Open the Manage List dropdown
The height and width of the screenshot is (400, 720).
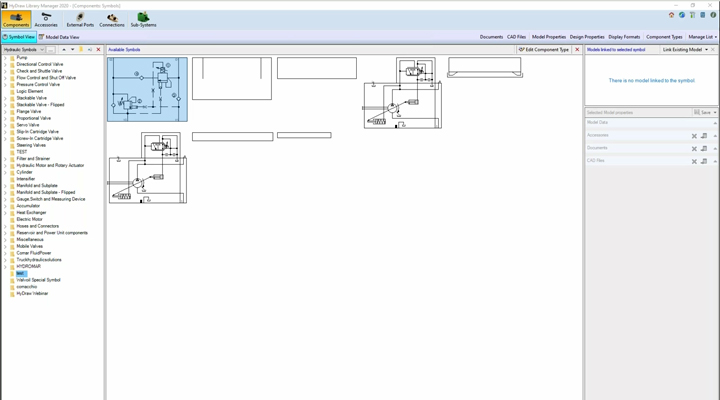tap(702, 37)
